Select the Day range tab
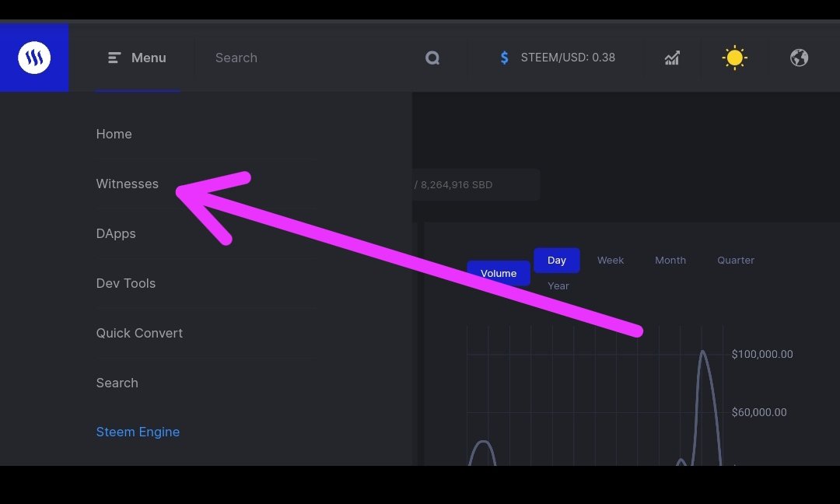Viewport: 840px width, 504px height. click(557, 261)
